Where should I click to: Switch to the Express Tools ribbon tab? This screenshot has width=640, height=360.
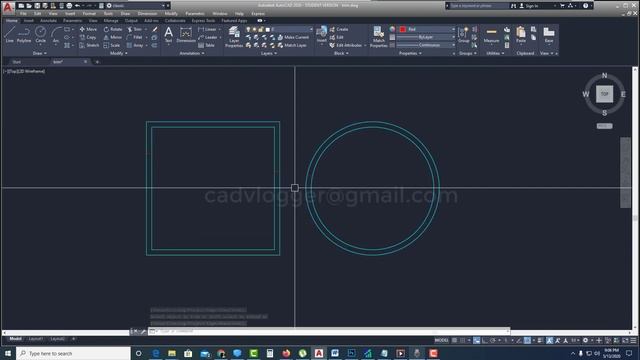click(203, 20)
